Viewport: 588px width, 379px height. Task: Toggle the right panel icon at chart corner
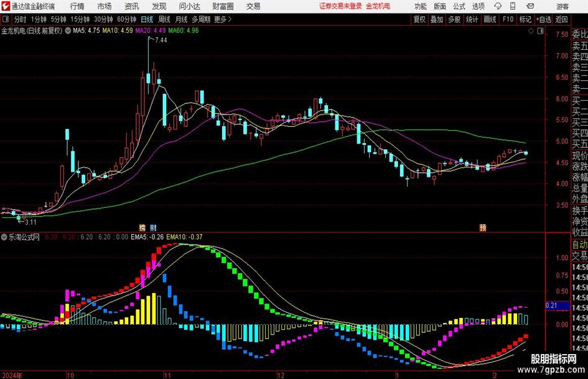point(540,31)
